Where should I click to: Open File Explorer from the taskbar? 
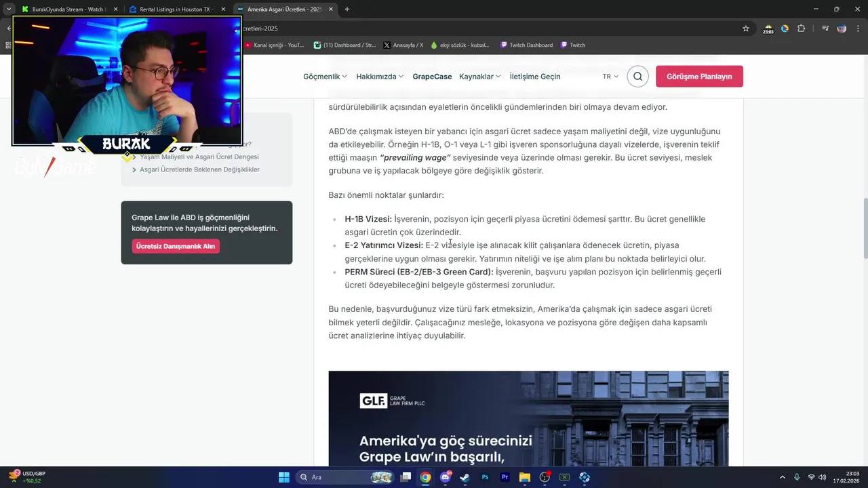click(525, 477)
